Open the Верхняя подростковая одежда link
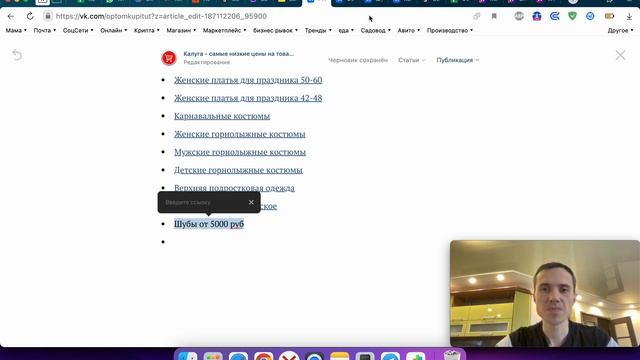640x360 pixels. [x=234, y=188]
